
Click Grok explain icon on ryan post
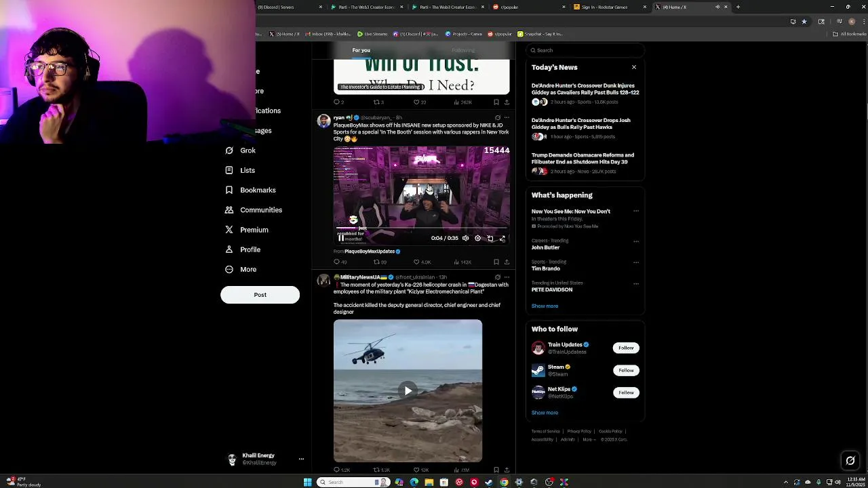pyautogui.click(x=497, y=117)
